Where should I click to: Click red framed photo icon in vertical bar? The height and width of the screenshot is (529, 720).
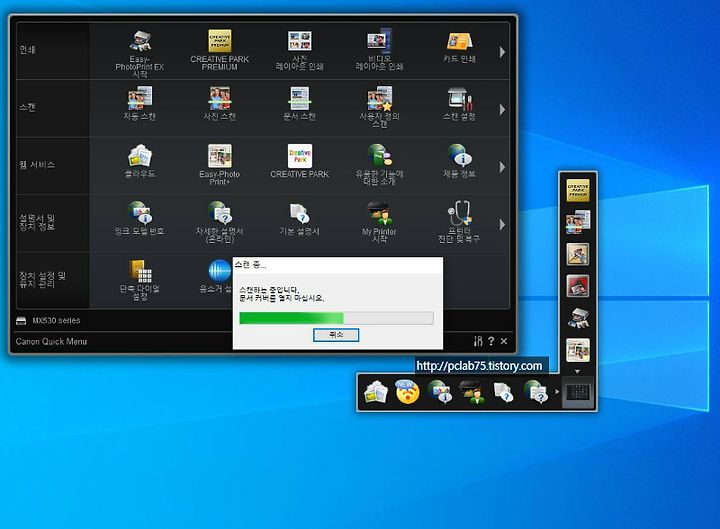[x=578, y=286]
